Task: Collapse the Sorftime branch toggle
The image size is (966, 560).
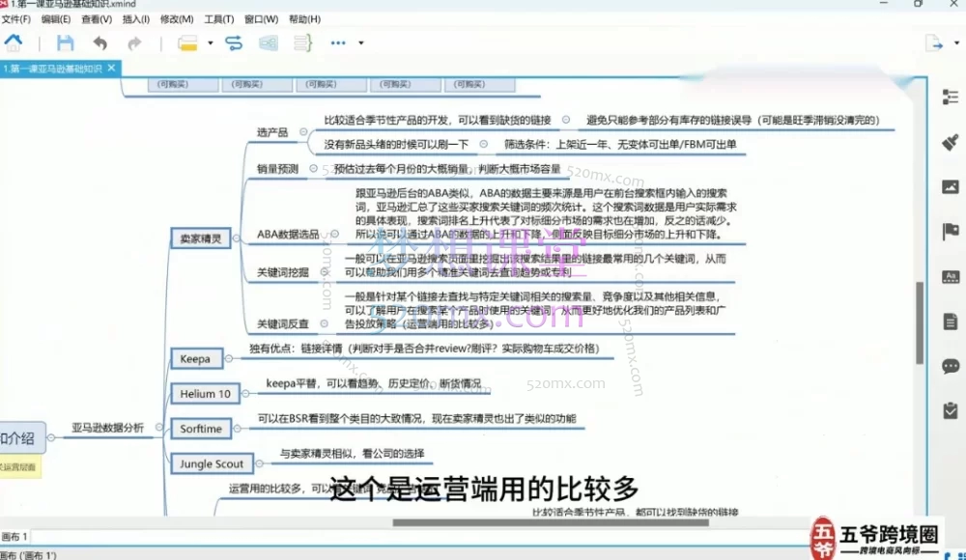Action: coord(238,428)
